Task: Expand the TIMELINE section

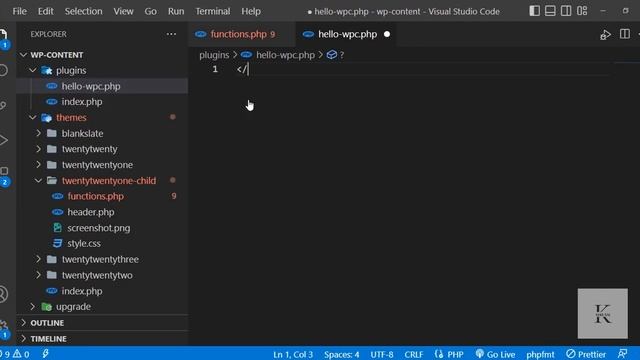Action: (23, 339)
